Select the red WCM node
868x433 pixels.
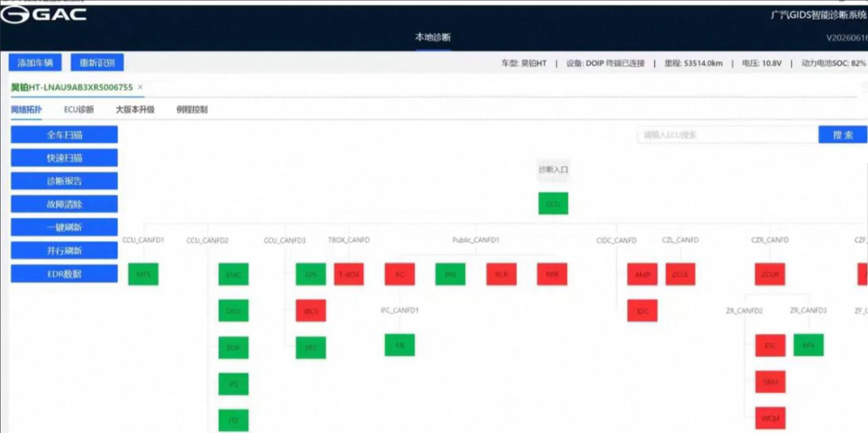pyautogui.click(x=770, y=418)
